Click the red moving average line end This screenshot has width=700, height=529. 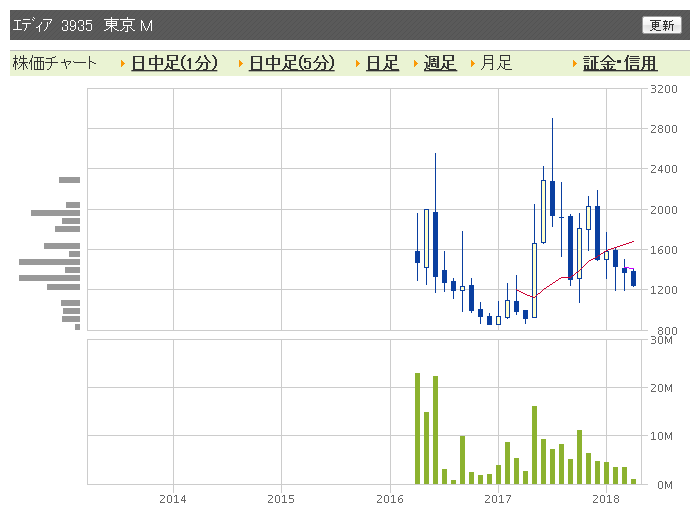click(632, 242)
